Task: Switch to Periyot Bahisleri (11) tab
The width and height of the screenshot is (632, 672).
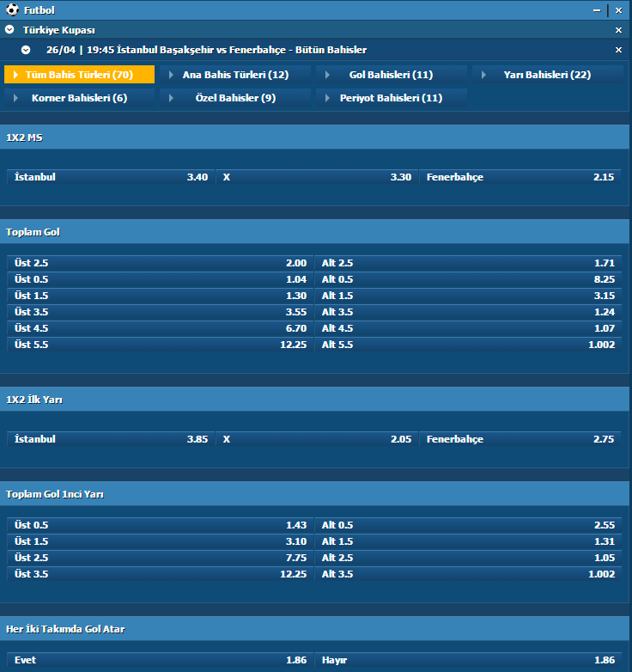Action: [392, 98]
